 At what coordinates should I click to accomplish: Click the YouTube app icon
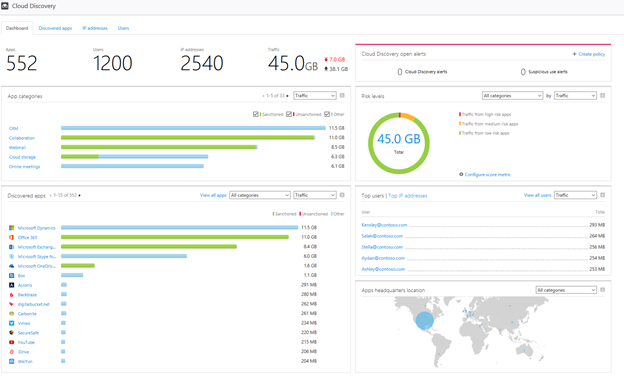[x=12, y=342]
